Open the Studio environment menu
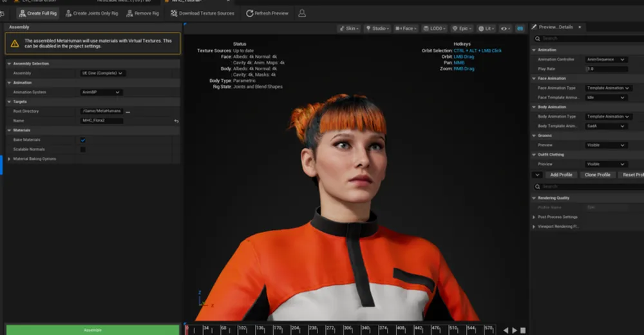 (377, 28)
